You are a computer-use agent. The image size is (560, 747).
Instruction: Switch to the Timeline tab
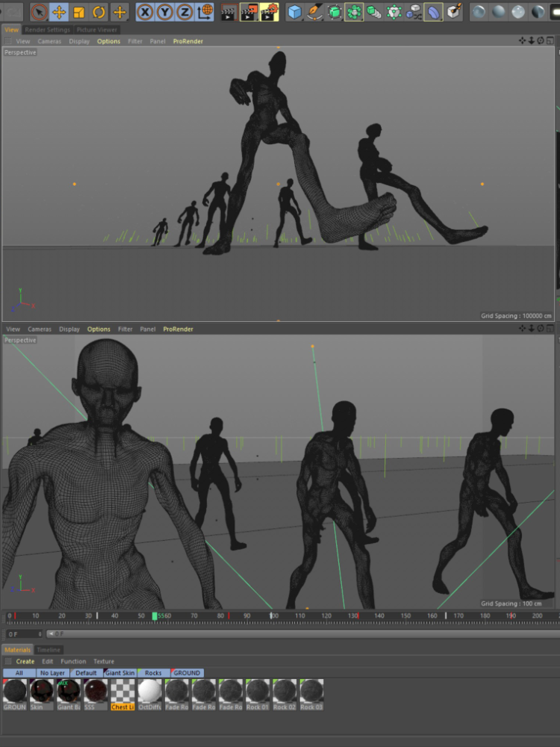pyautogui.click(x=49, y=650)
